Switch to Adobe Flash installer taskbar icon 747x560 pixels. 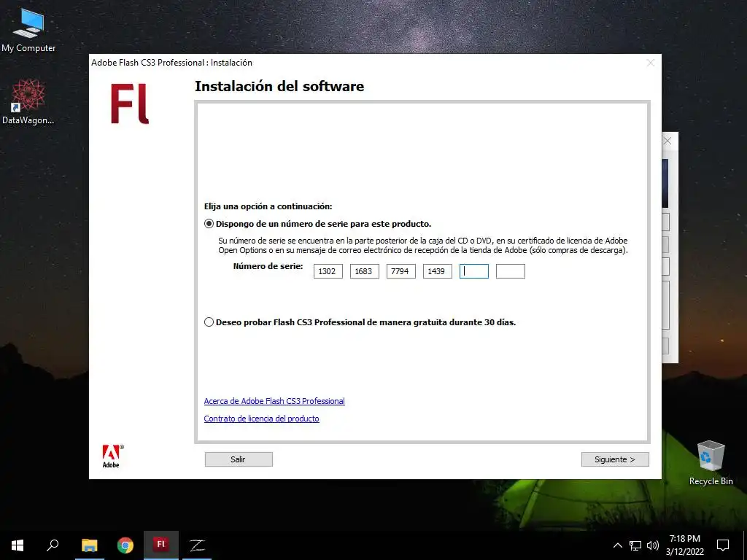[161, 545]
